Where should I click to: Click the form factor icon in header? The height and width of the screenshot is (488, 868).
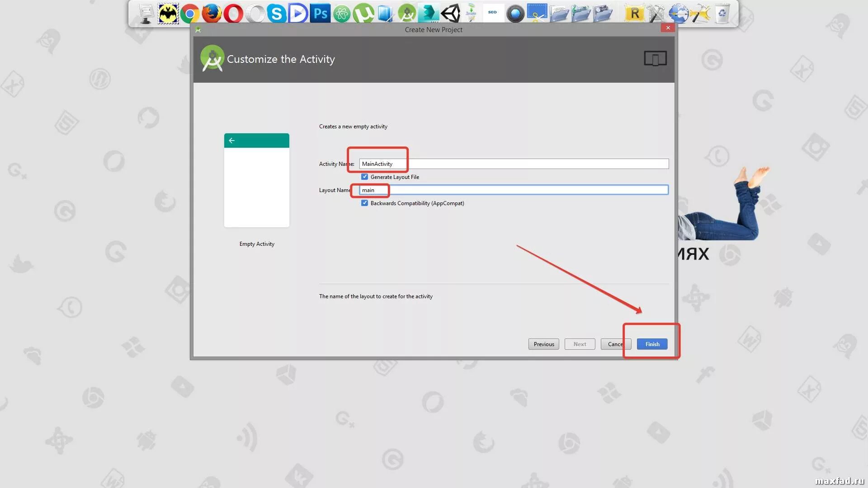(x=655, y=59)
